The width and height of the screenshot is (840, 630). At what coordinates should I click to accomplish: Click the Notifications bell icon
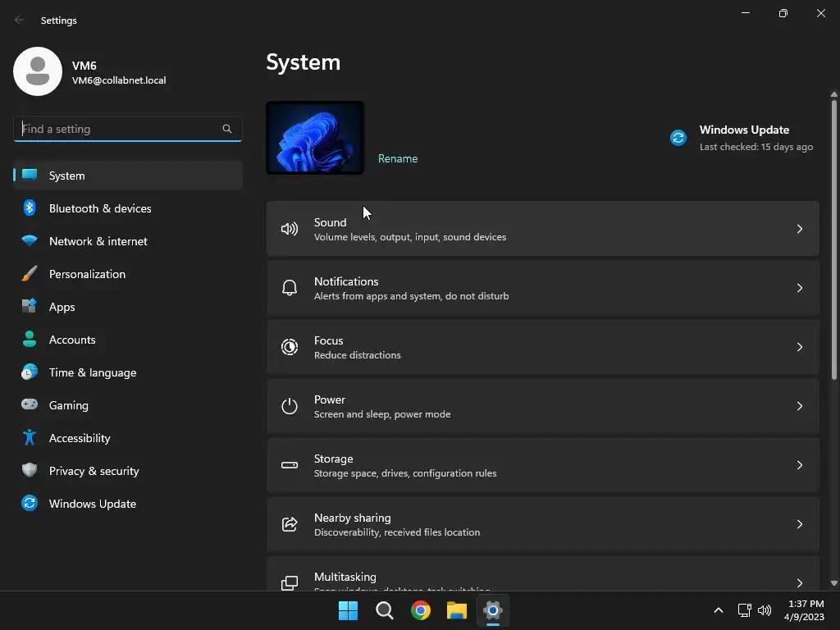coord(290,288)
